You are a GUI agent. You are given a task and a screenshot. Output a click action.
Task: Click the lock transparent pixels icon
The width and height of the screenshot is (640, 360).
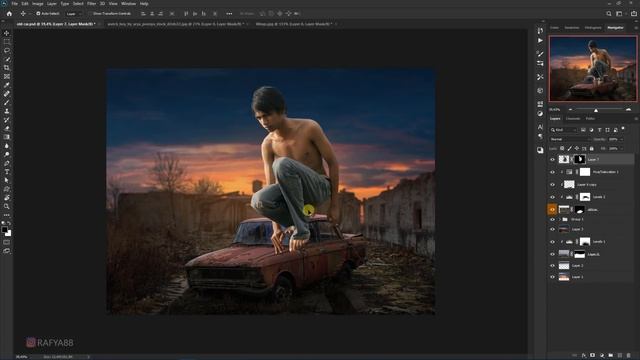(x=562, y=149)
